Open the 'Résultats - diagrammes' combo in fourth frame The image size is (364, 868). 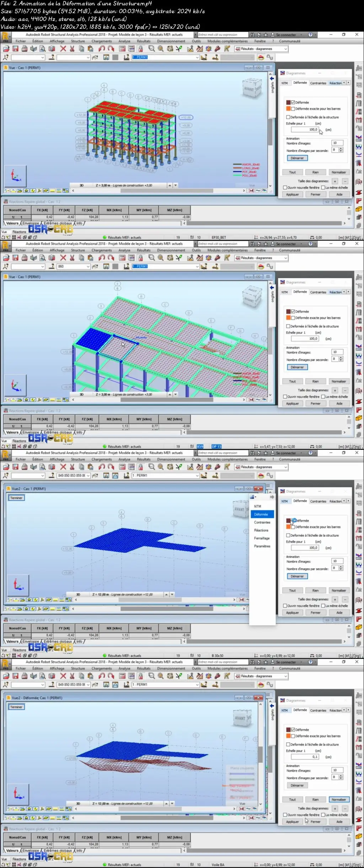261,676
